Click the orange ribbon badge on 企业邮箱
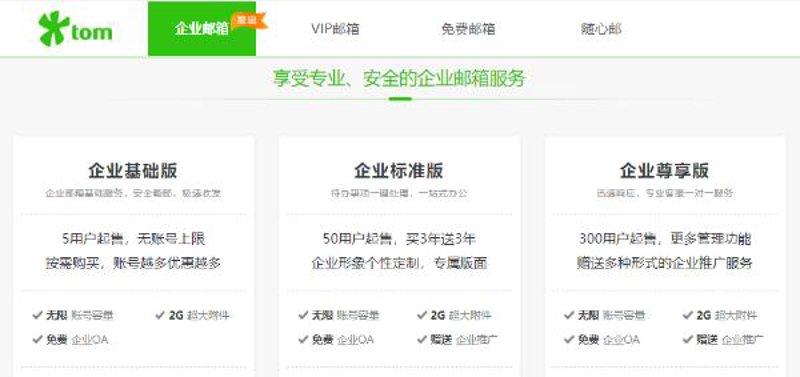 click(x=249, y=21)
